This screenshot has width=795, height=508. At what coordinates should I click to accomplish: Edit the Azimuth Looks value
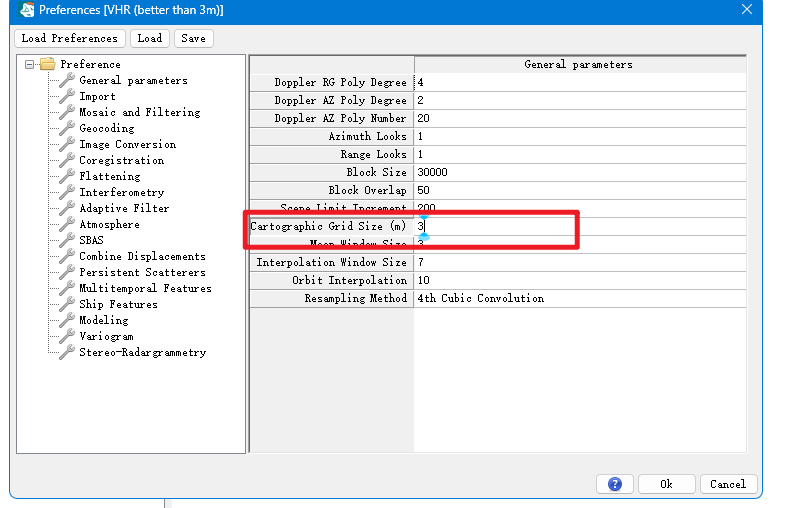click(x=580, y=136)
